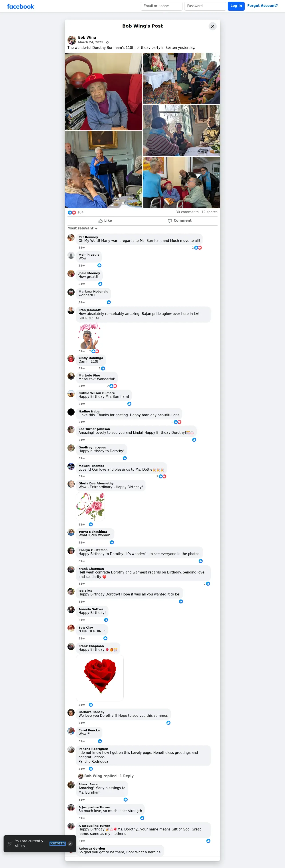Image resolution: width=285 pixels, height=868 pixels.
Task: Click the Facebook logo
Action: point(21,6)
